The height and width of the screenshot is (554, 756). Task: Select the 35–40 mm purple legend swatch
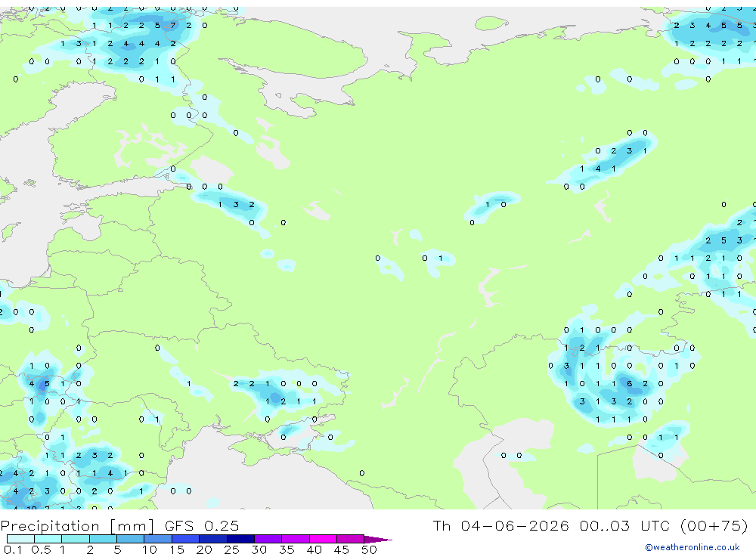[295, 539]
